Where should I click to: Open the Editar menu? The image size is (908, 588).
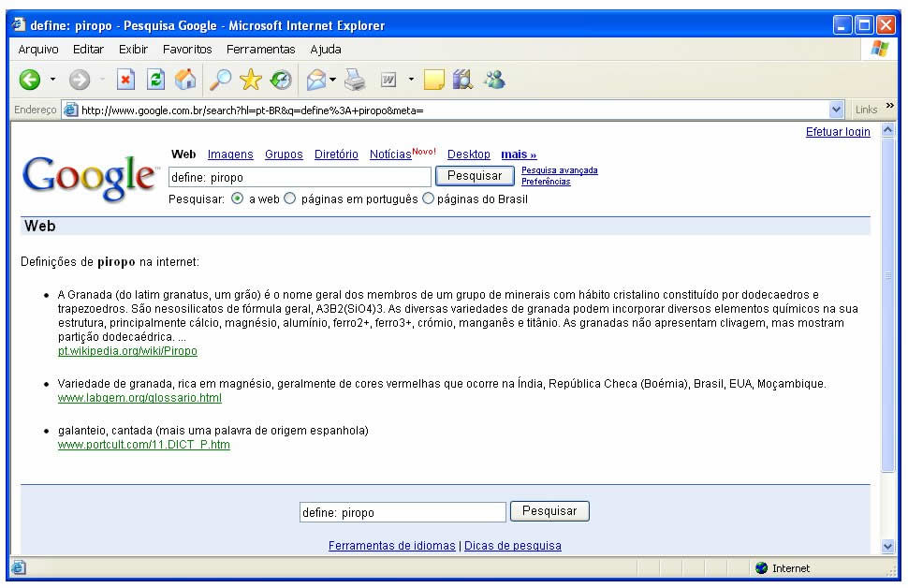(88, 50)
